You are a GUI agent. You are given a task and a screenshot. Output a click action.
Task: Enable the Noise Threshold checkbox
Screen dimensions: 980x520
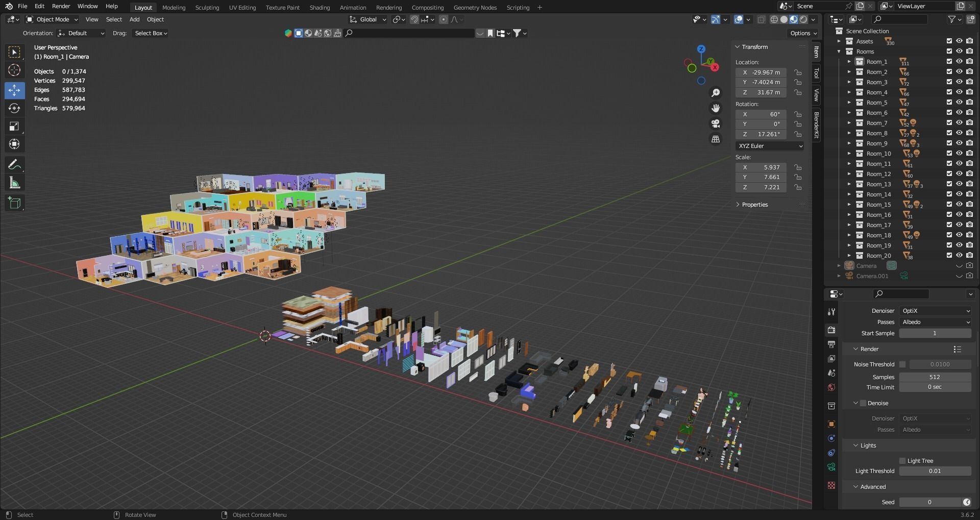click(x=902, y=364)
